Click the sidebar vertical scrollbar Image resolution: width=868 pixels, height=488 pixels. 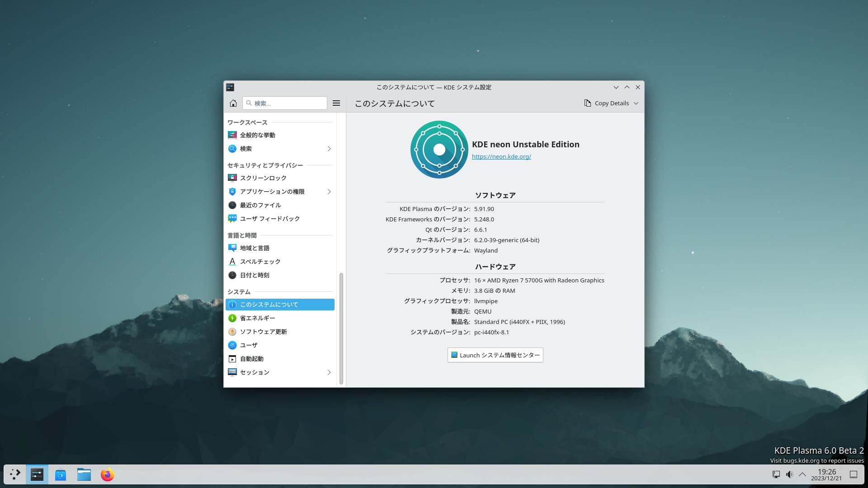[341, 328]
